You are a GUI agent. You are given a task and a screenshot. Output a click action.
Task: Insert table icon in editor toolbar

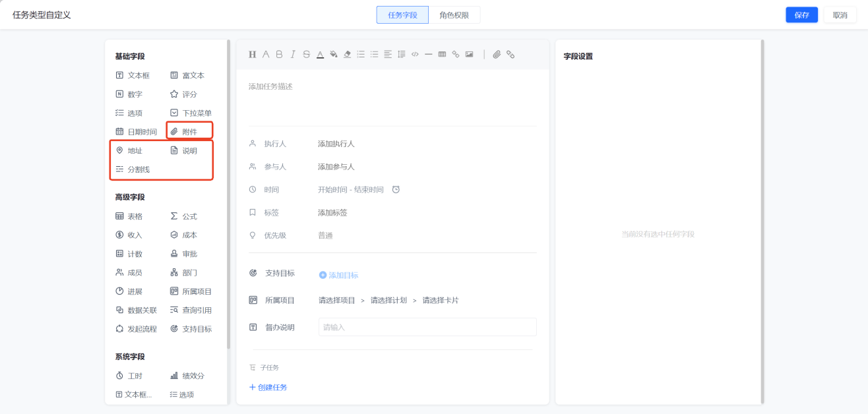pos(442,55)
